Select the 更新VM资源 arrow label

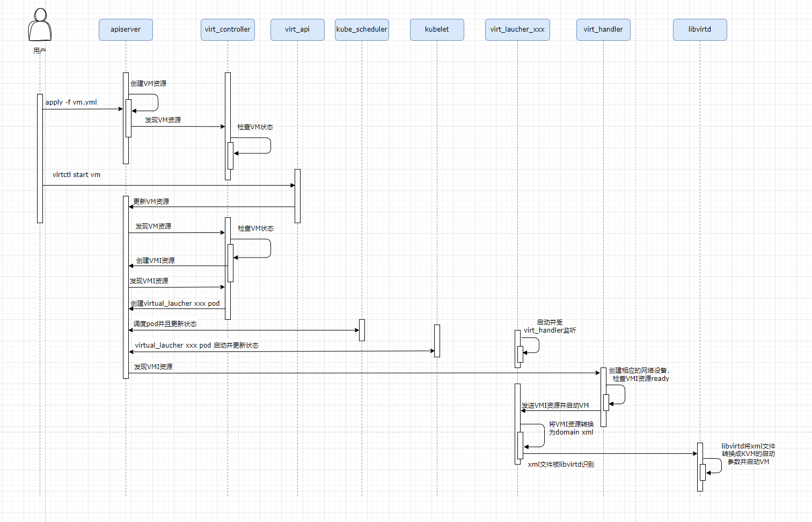point(151,202)
